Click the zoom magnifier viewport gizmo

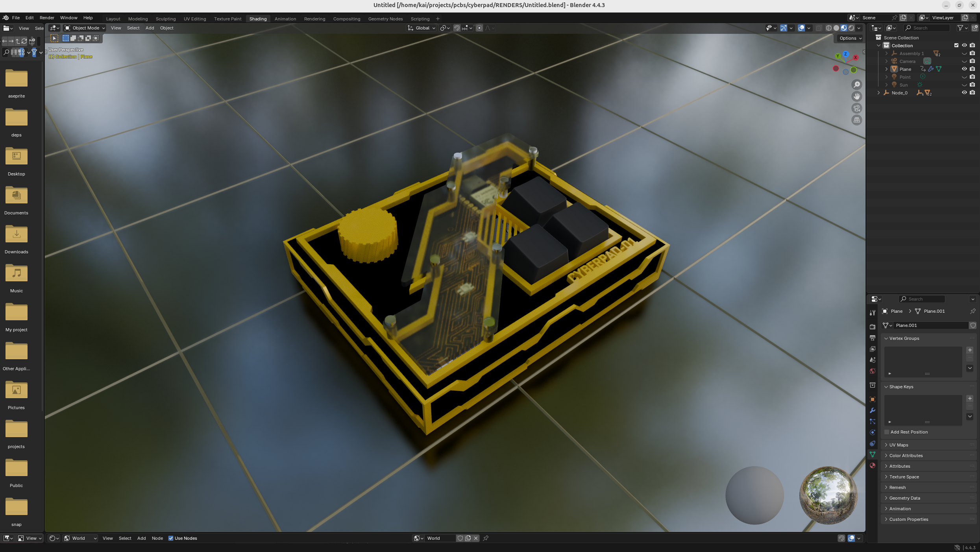click(857, 85)
